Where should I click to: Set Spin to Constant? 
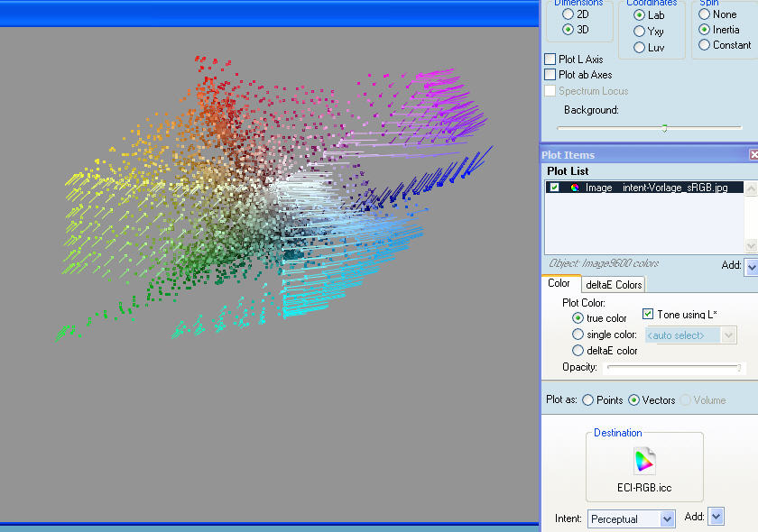[x=704, y=45]
